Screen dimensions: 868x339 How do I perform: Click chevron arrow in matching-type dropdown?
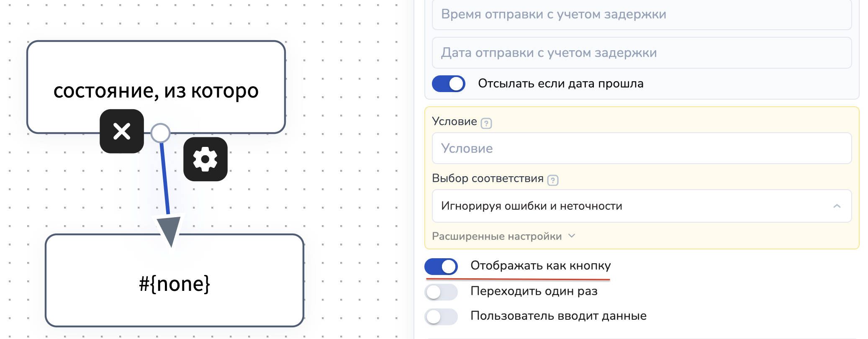point(837,206)
